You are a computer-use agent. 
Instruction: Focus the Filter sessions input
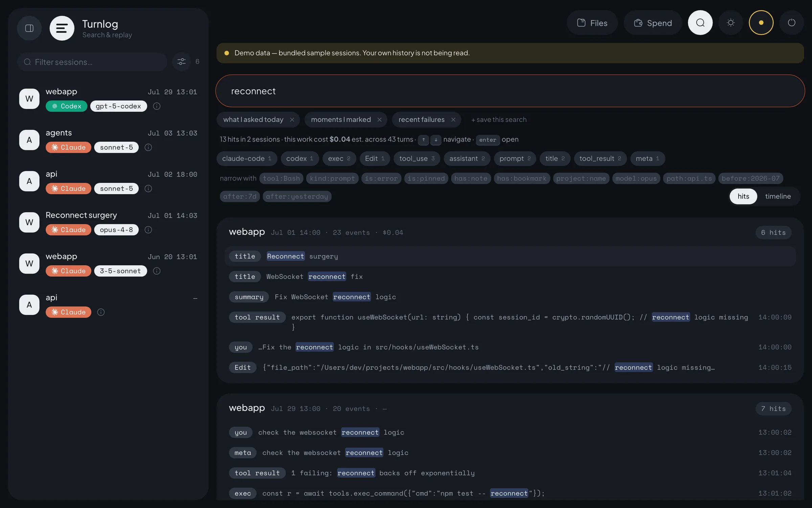pos(92,62)
